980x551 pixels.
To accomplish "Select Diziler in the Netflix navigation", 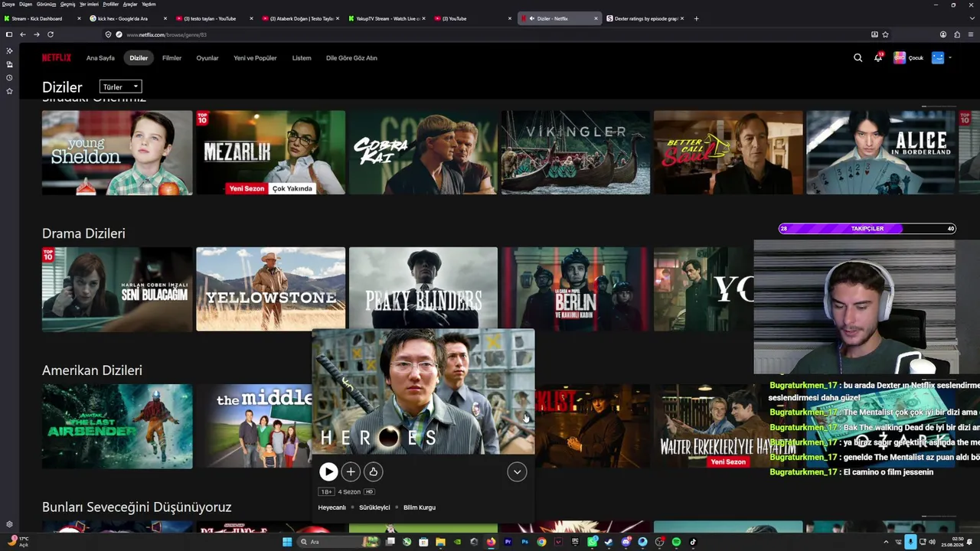I will 139,58.
